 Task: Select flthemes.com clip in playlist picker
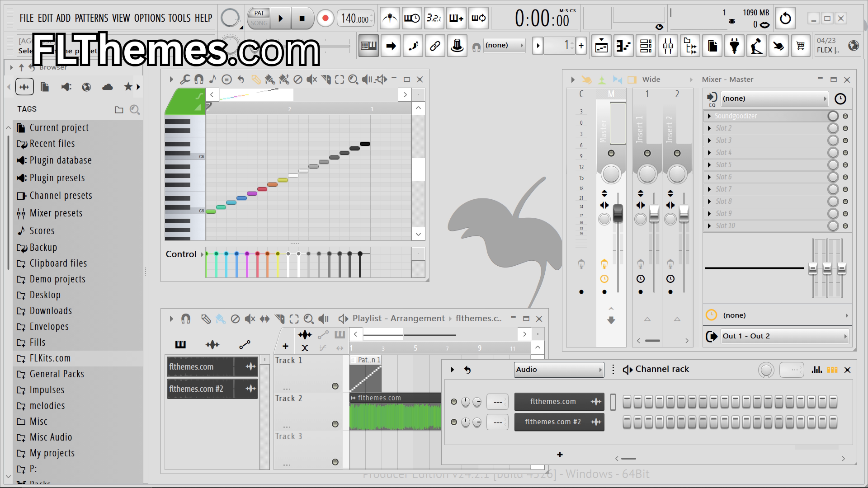tap(212, 367)
